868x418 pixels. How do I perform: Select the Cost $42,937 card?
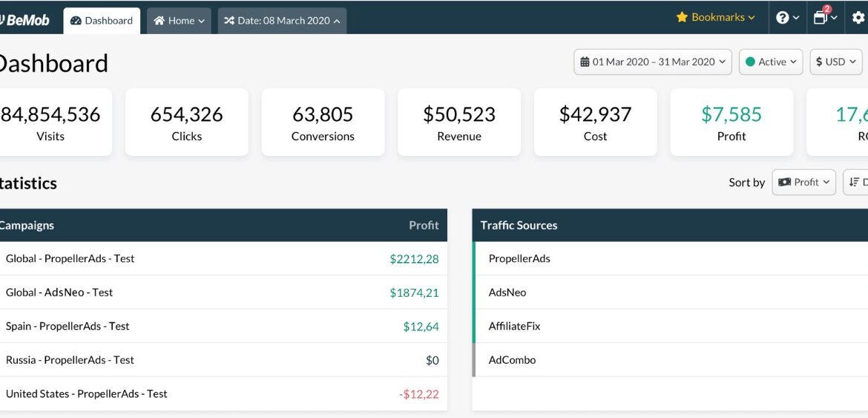(595, 123)
